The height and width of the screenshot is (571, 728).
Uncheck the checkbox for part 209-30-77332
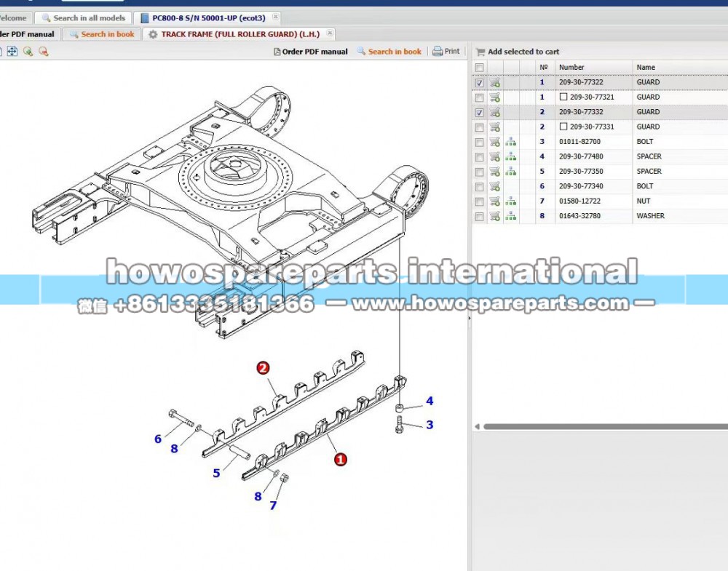[480, 113]
